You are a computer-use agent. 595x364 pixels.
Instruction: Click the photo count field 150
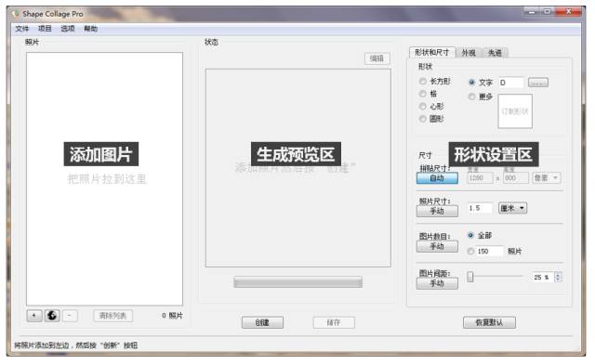pyautogui.click(x=490, y=251)
